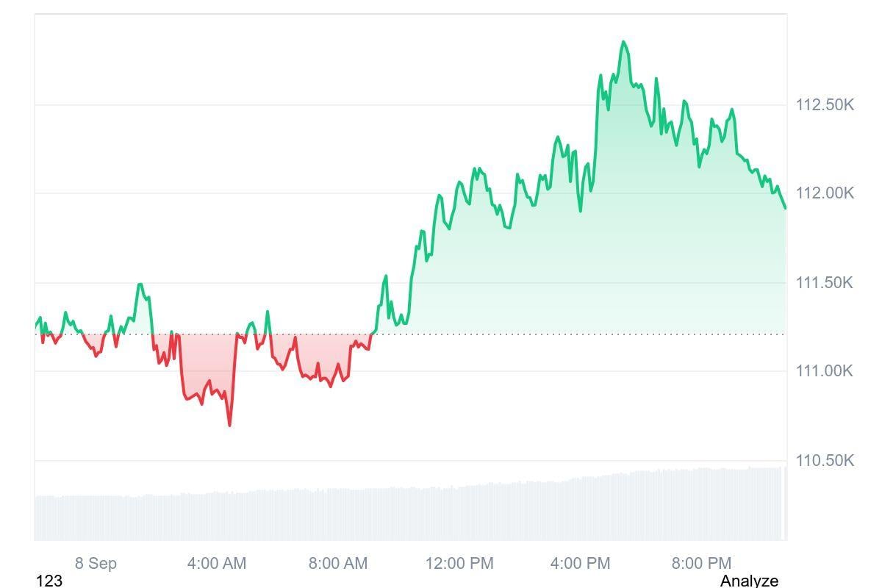Click the 4:00 PM time axis label
Screen dimensions: 882x588
tap(581, 564)
